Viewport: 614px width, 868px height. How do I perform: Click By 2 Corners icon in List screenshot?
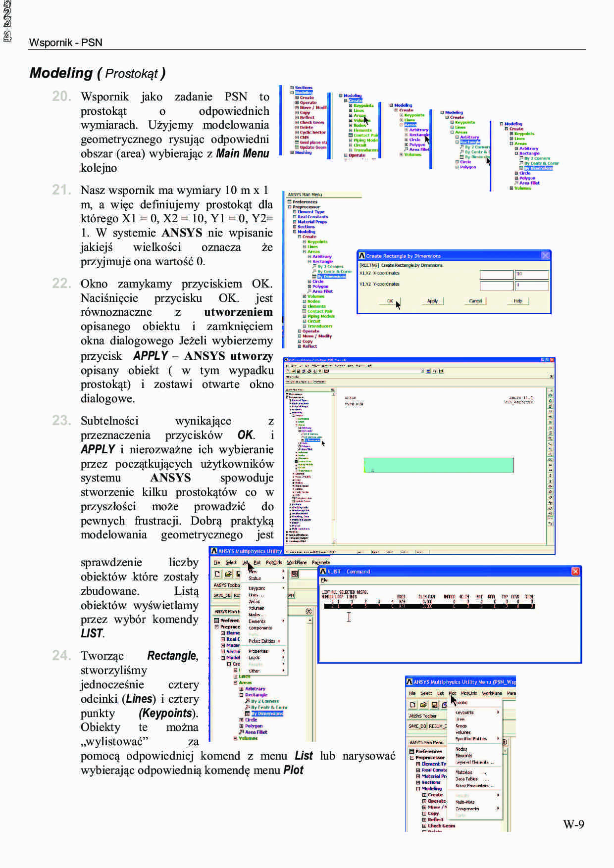[247, 701]
